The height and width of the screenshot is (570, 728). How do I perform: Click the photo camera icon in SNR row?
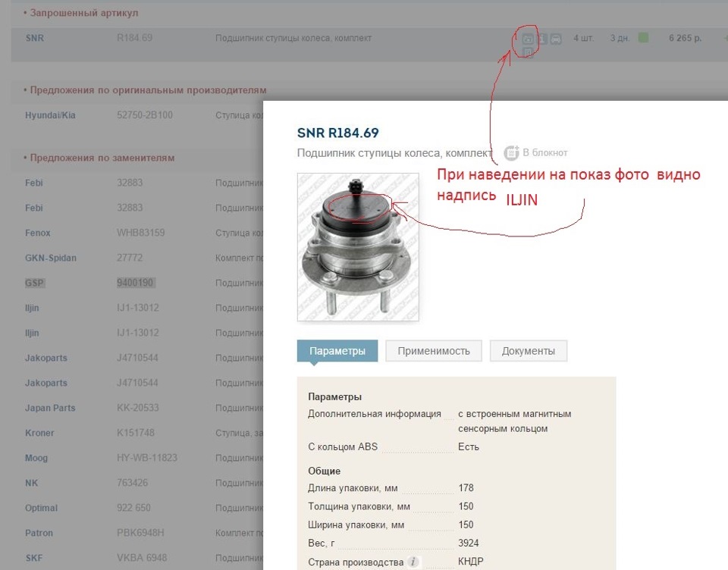coord(528,39)
